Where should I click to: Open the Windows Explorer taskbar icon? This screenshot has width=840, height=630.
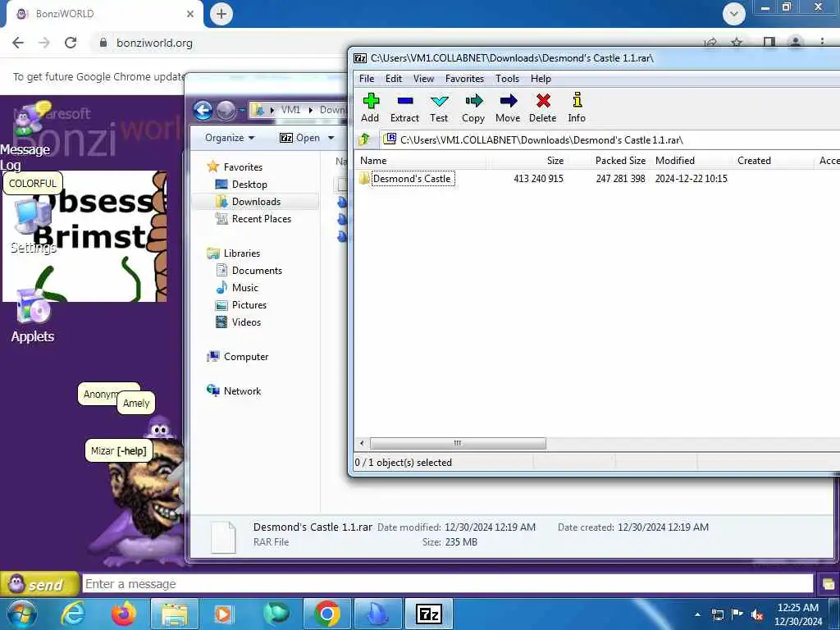[x=174, y=614]
